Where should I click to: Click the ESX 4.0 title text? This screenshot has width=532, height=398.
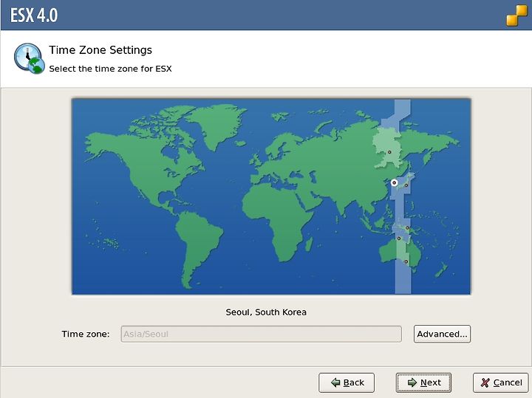pyautogui.click(x=34, y=16)
